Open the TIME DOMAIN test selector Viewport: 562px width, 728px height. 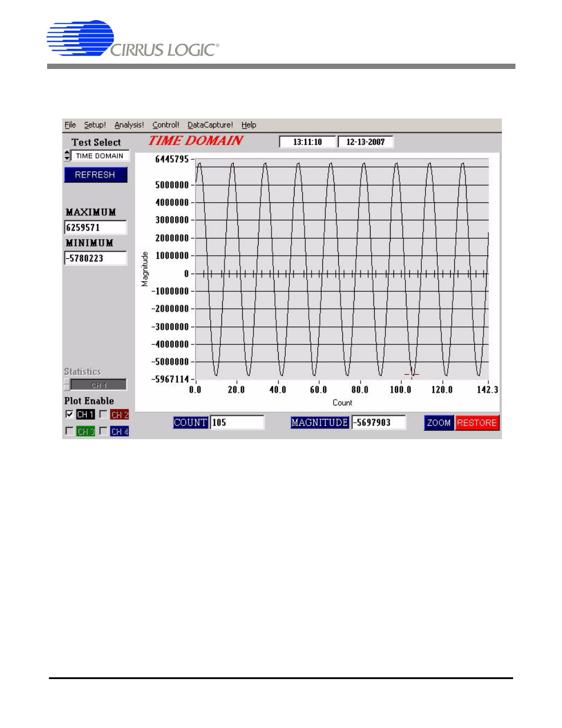(101, 156)
